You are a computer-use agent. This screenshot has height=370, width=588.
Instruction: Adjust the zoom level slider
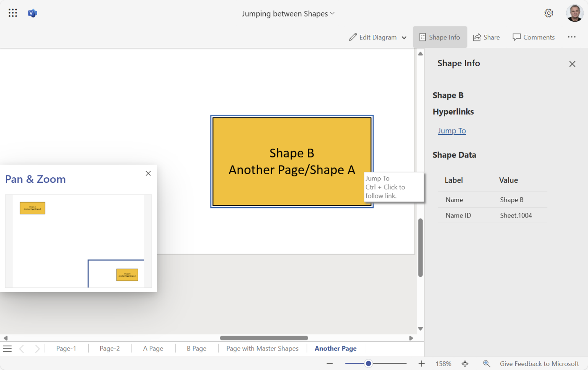click(368, 363)
